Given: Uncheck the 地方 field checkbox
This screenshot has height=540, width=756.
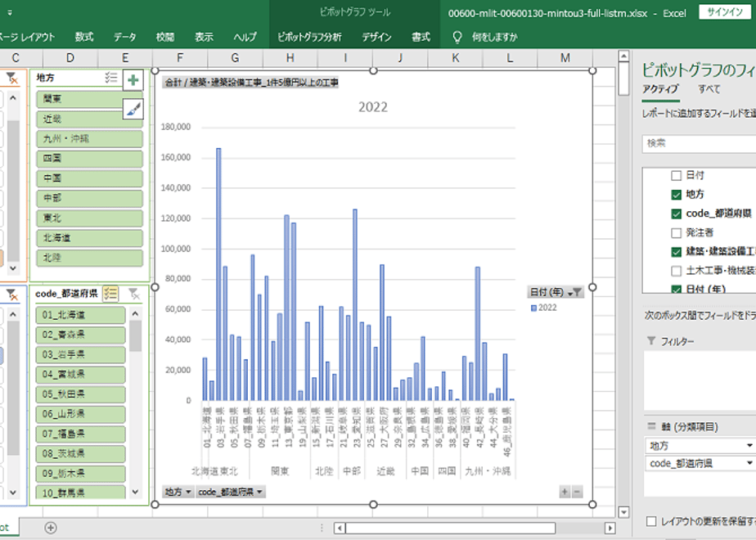Looking at the screenshot, I should click(x=676, y=195).
